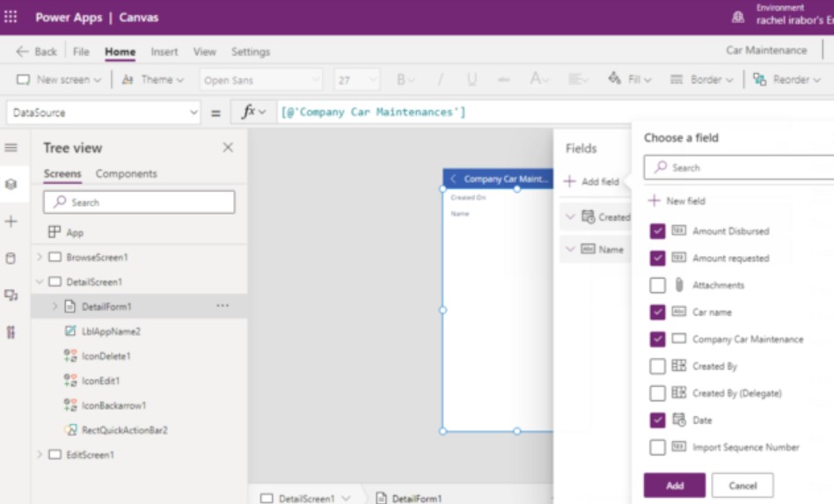Screen dimensions: 834x504
Task: Expand the Name field card
Action: pyautogui.click(x=570, y=249)
